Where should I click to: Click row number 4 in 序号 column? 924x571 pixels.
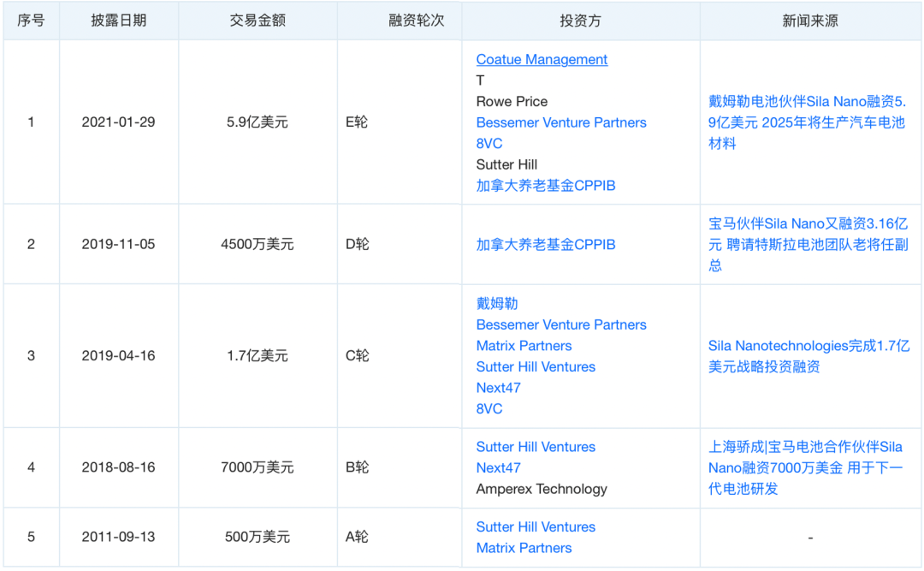point(32,467)
